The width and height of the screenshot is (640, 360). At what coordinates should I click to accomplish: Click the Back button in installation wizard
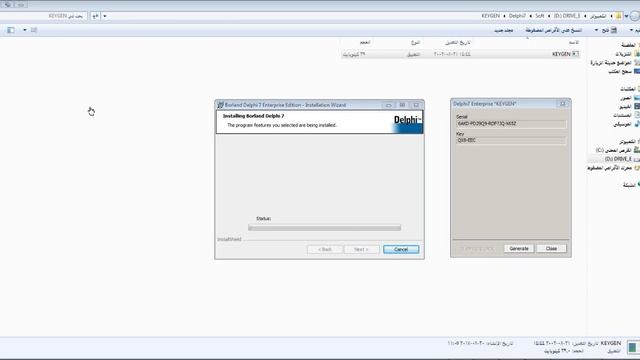325,249
